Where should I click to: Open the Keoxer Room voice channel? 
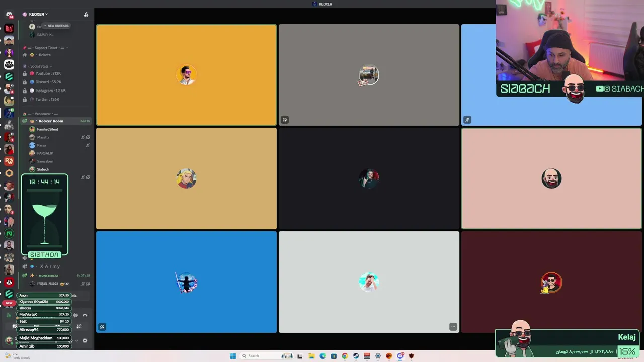55,121
